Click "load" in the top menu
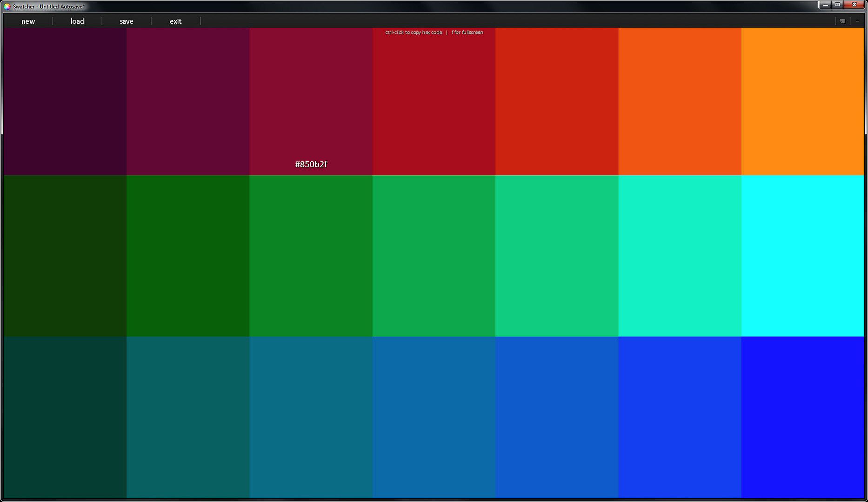This screenshot has width=868, height=502. pyautogui.click(x=77, y=21)
